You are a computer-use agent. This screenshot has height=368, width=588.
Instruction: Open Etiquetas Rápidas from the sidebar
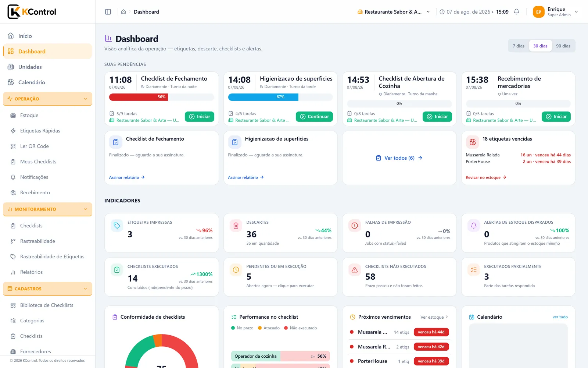tap(47, 131)
